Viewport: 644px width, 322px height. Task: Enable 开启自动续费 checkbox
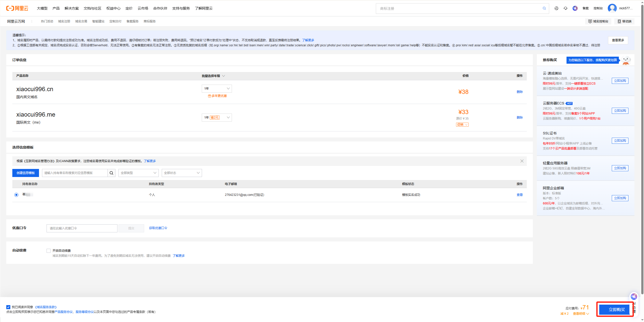[x=49, y=251]
